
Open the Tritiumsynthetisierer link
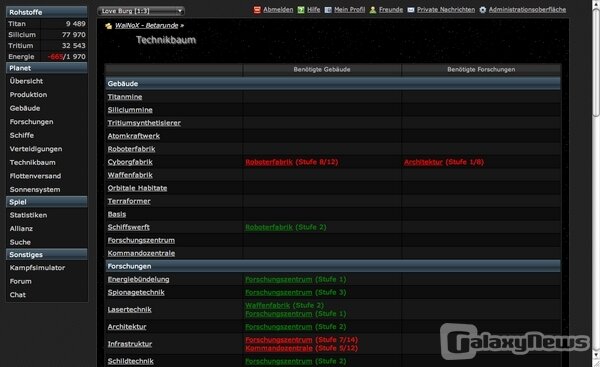click(144, 123)
